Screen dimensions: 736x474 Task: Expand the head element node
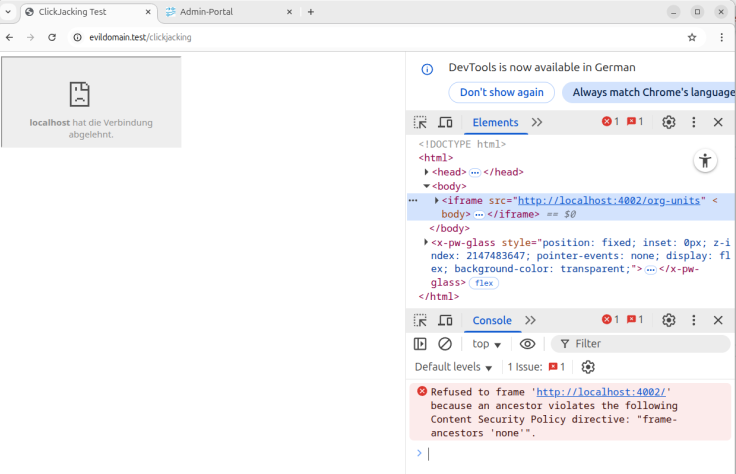coord(426,172)
